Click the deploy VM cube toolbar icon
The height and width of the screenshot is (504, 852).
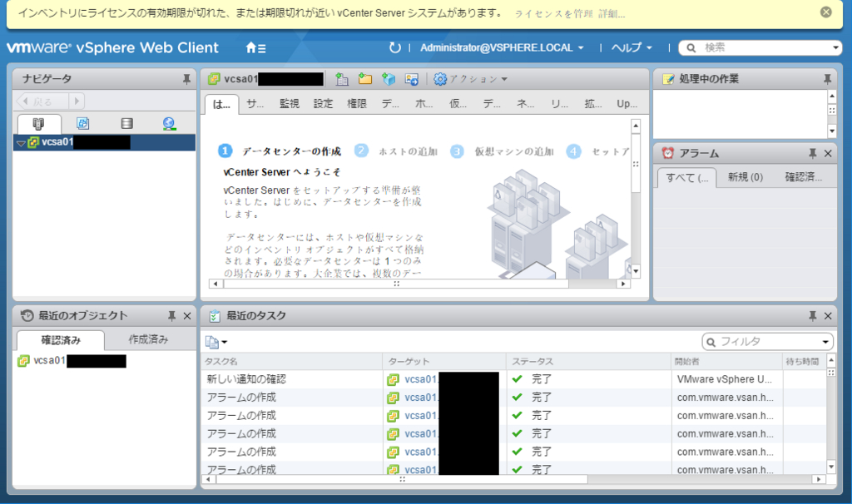pos(389,79)
